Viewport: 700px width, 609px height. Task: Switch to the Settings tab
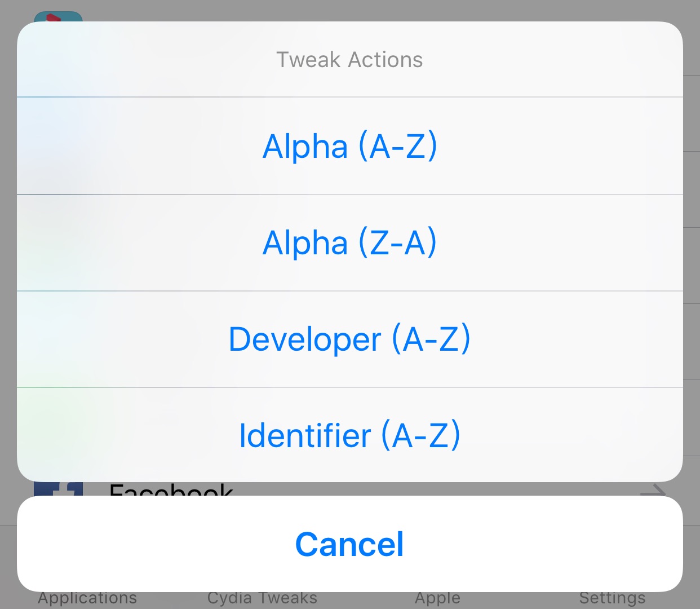coord(612,599)
